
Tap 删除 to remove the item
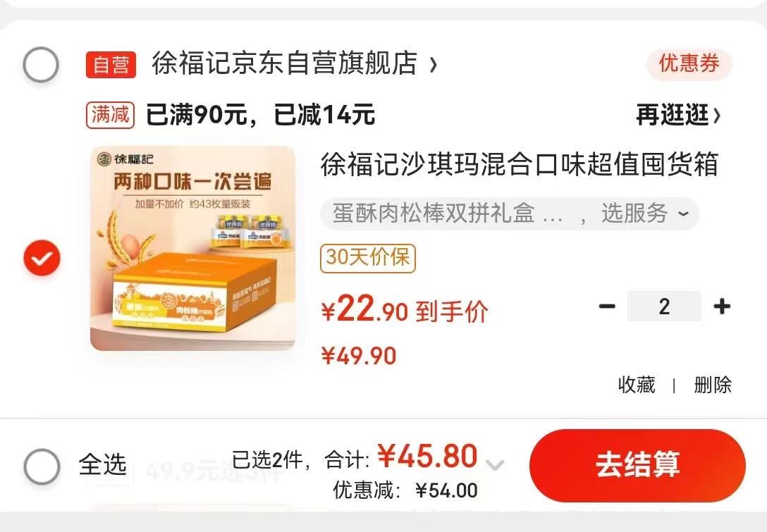(713, 385)
